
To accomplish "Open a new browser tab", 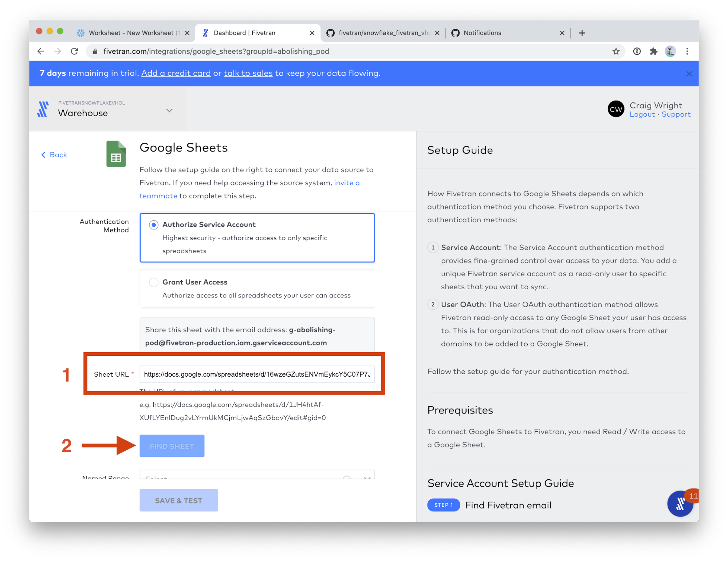I will 582,33.
